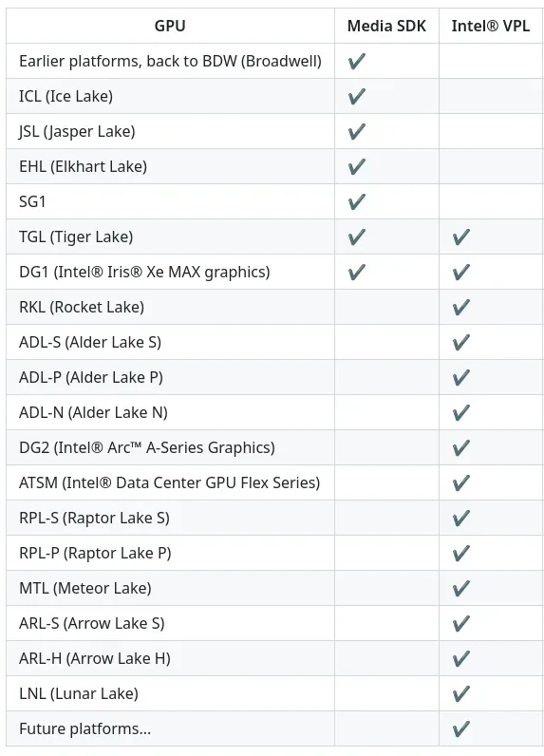Click the checkmark in Future platforms row
The image size is (544, 756).
click(x=461, y=729)
